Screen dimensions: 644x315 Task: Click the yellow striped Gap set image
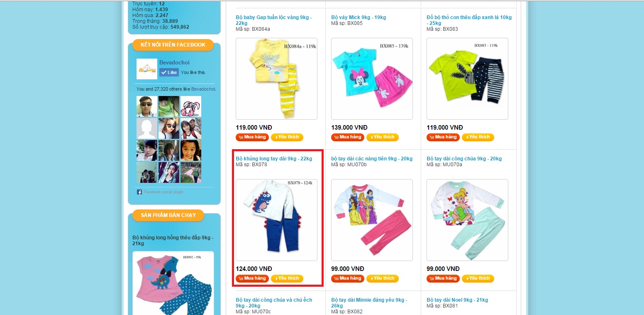pos(276,79)
